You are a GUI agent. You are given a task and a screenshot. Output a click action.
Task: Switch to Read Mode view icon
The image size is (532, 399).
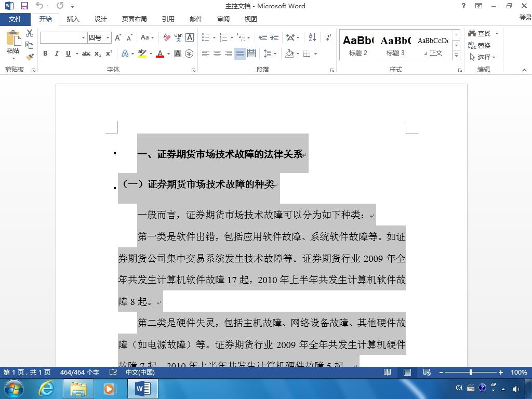coord(387,372)
